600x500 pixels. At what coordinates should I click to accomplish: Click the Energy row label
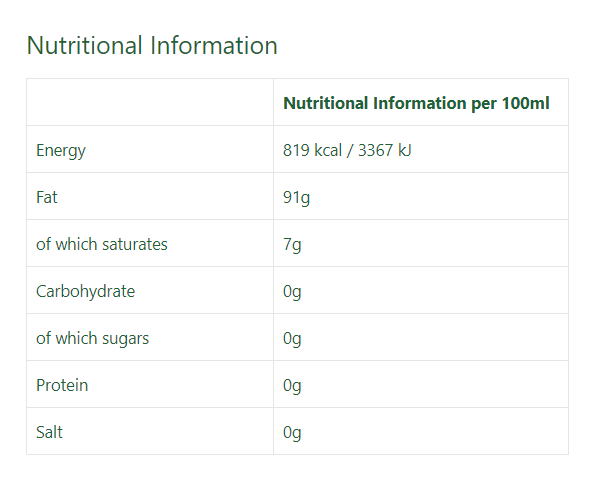pyautogui.click(x=61, y=151)
